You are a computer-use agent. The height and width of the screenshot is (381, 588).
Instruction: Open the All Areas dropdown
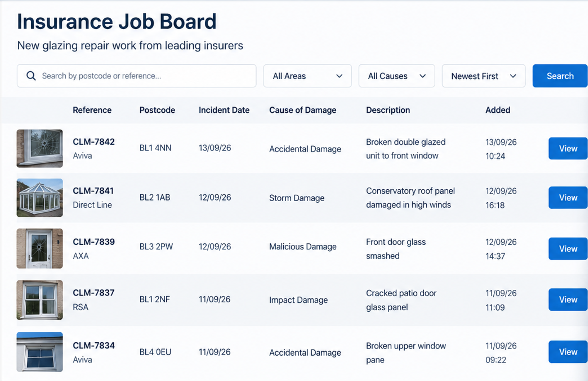click(307, 76)
